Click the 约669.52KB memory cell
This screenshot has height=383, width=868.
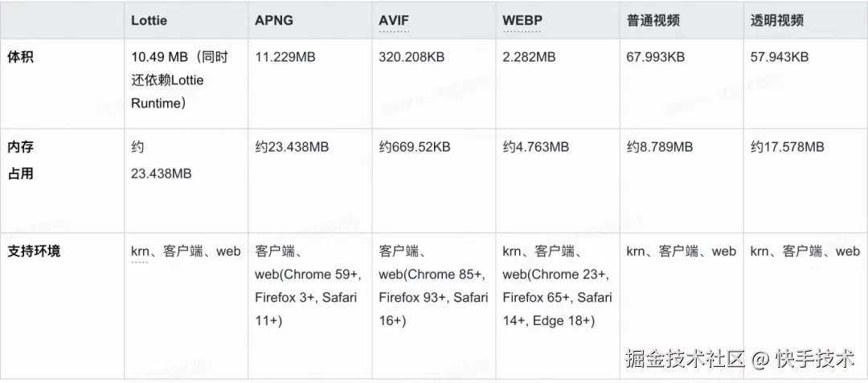(414, 148)
